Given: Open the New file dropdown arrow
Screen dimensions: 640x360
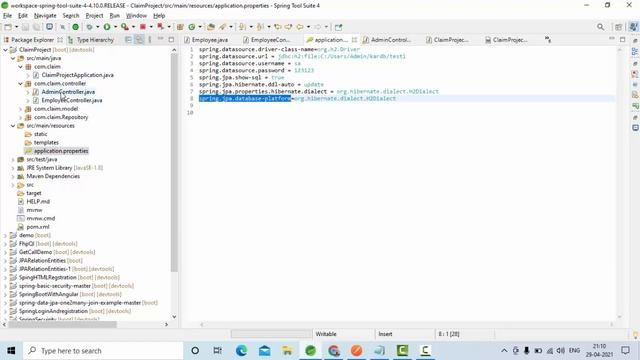Looking at the screenshot, I should coord(16,27).
